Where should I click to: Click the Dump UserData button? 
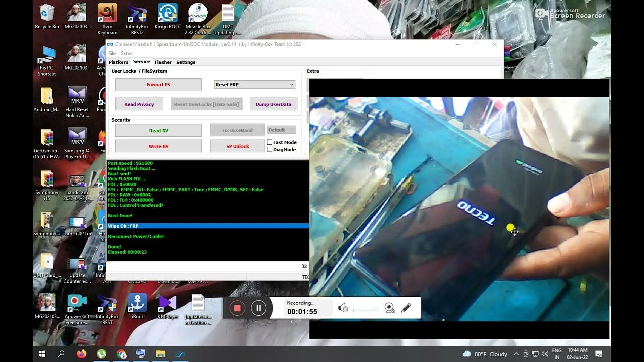click(x=273, y=104)
